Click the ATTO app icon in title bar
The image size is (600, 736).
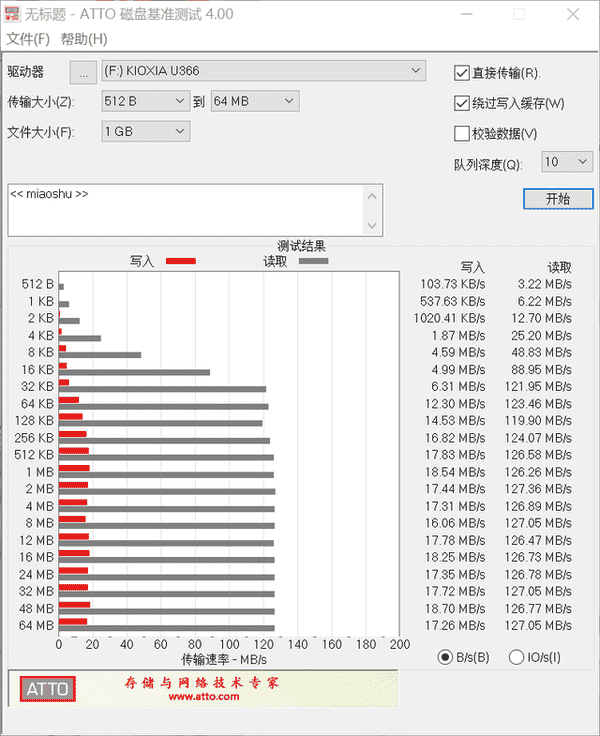(x=12, y=14)
